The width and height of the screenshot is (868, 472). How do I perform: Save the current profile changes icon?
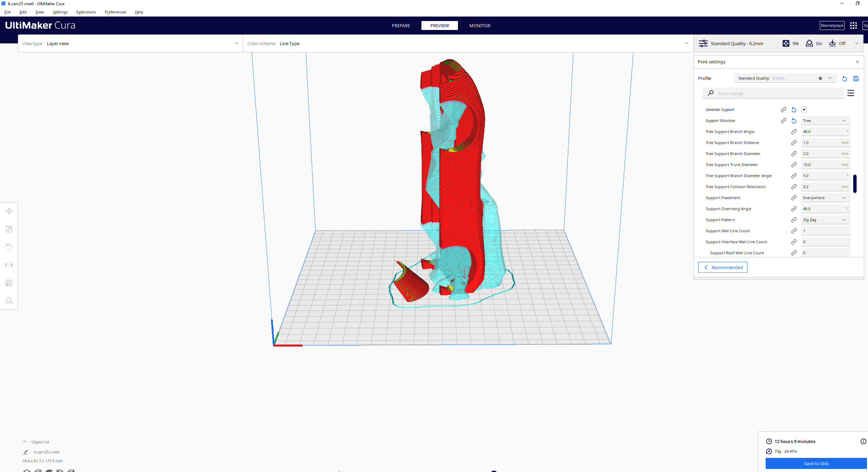pyautogui.click(x=856, y=79)
